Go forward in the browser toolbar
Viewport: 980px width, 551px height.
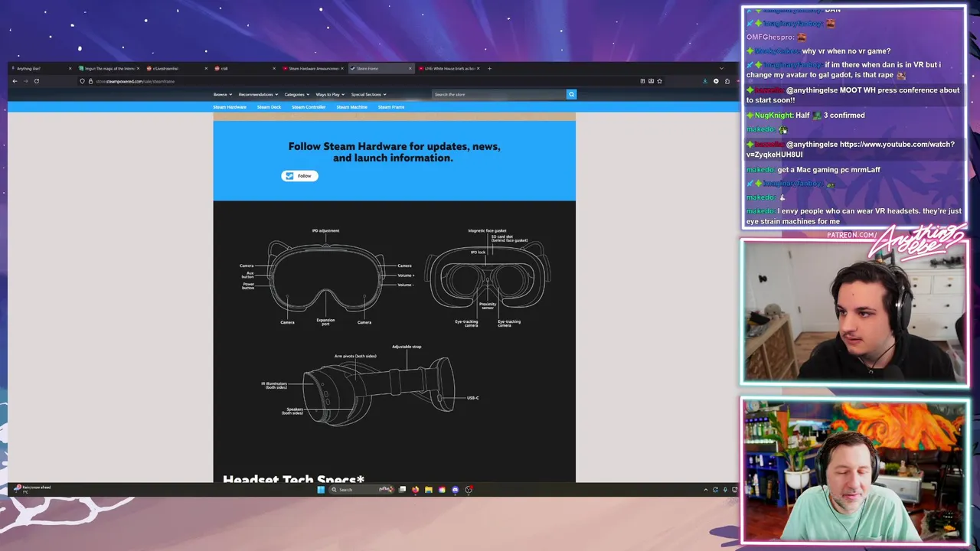25,81
